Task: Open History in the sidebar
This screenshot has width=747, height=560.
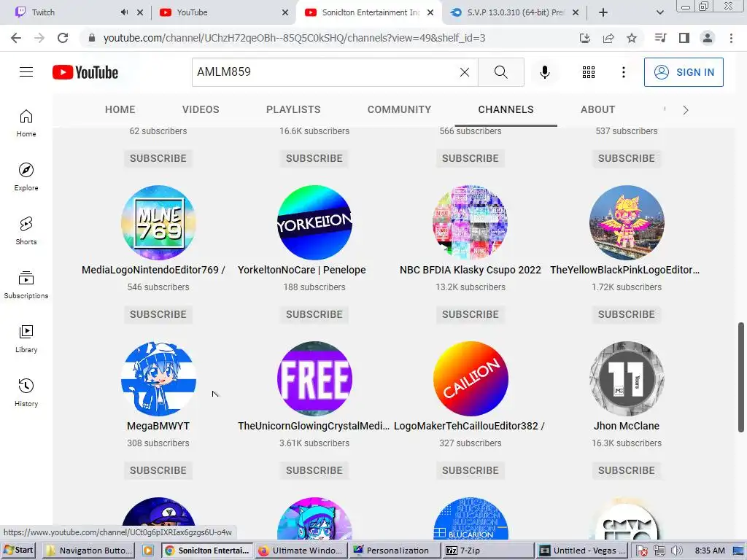Action: [26, 392]
